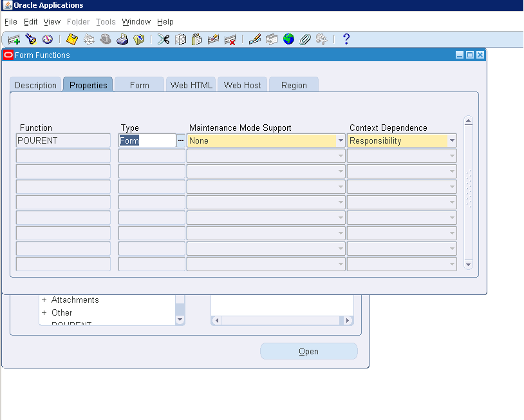Click the Copy toolbar icon

coord(180,39)
